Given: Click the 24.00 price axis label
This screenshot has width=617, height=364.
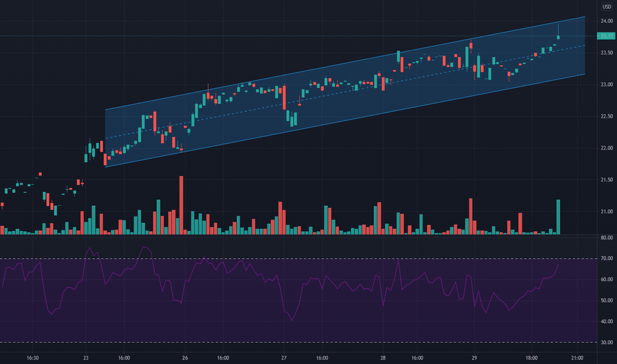Looking at the screenshot, I should [606, 21].
